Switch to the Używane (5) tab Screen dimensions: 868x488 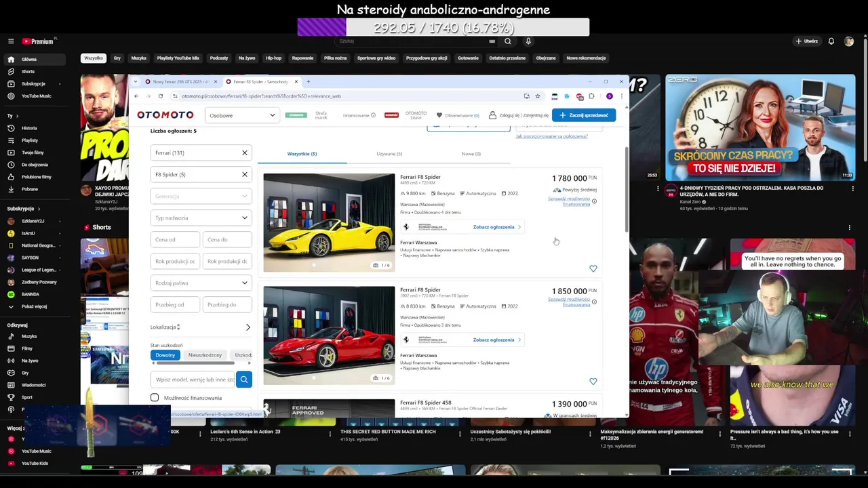click(389, 154)
